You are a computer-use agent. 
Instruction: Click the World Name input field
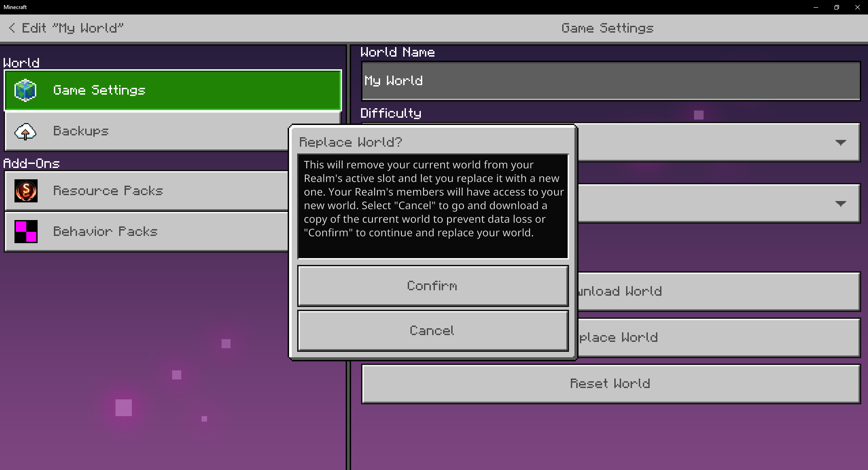coord(611,81)
